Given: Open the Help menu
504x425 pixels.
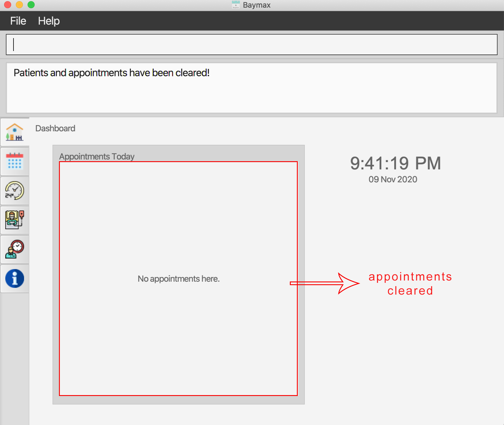Looking at the screenshot, I should (x=49, y=21).
